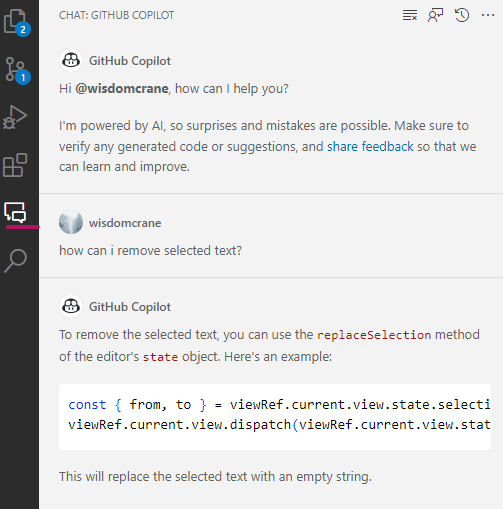The width and height of the screenshot is (503, 509).
Task: Clear the chat session
Action: coord(410,15)
